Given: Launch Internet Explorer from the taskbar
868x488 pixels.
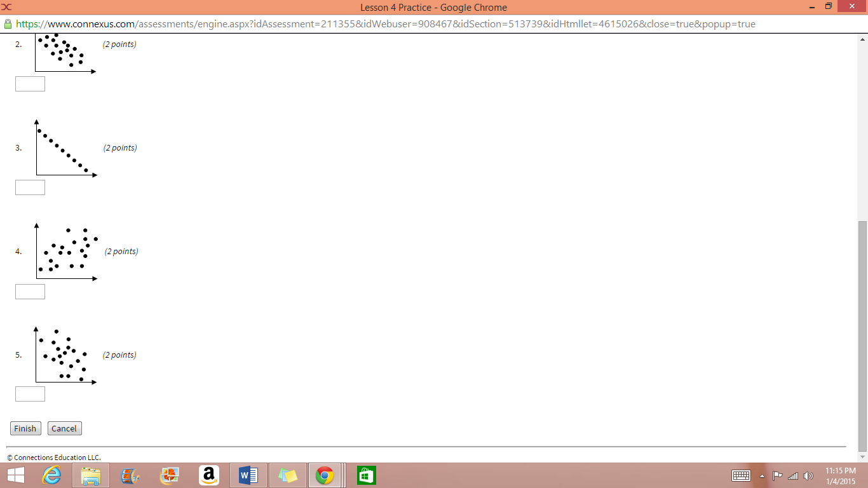Looking at the screenshot, I should pyautogui.click(x=52, y=475).
